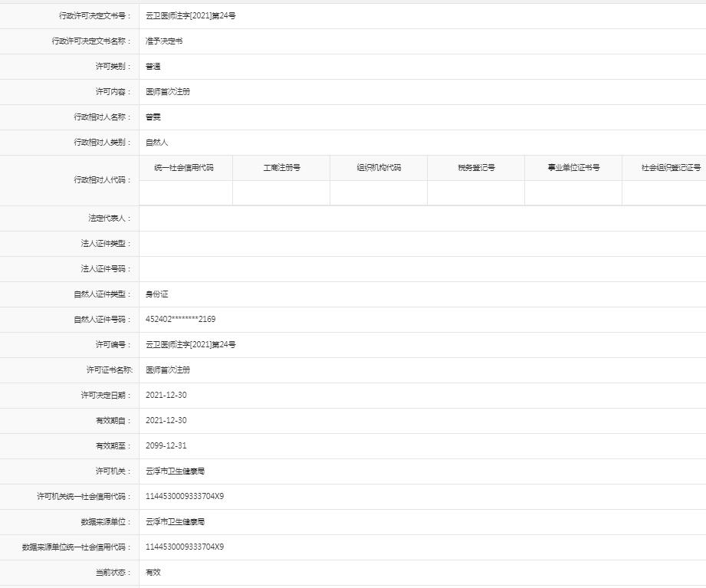Select the document number 云卫医师注字[2021]第24号

pyautogui.click(x=186, y=16)
